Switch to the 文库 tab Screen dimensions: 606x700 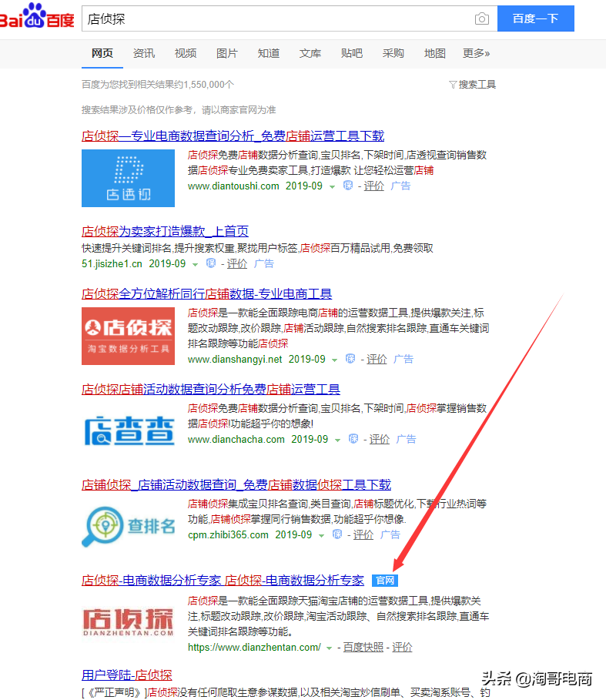click(x=310, y=54)
